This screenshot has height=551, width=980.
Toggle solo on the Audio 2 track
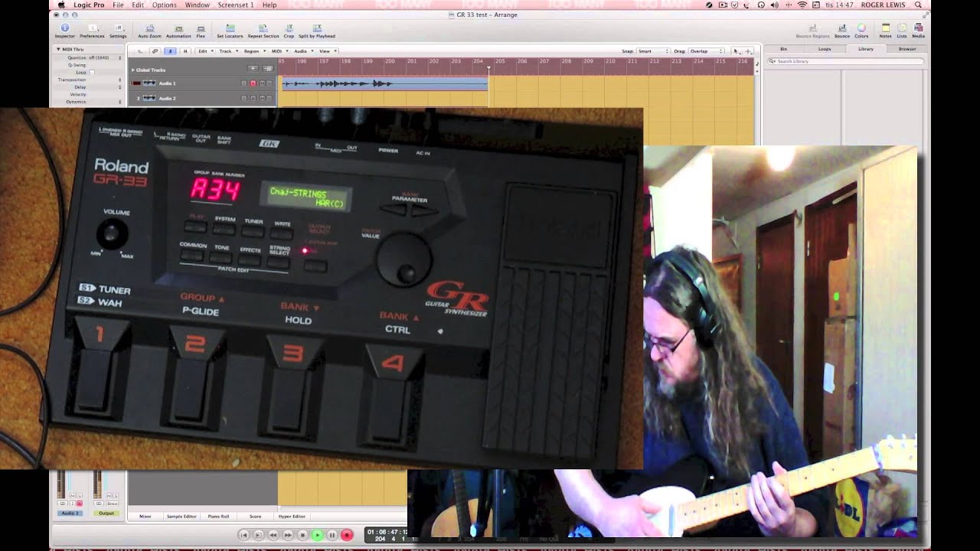(269, 99)
